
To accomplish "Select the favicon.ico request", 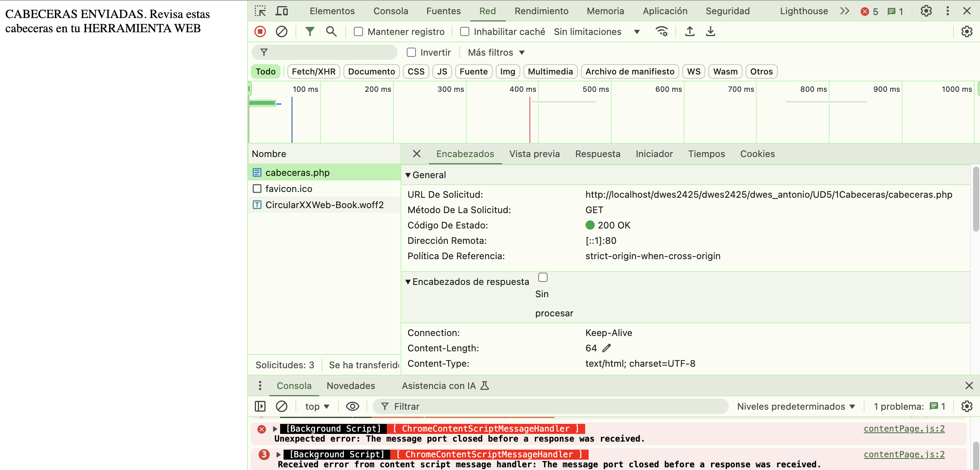I will point(324,189).
